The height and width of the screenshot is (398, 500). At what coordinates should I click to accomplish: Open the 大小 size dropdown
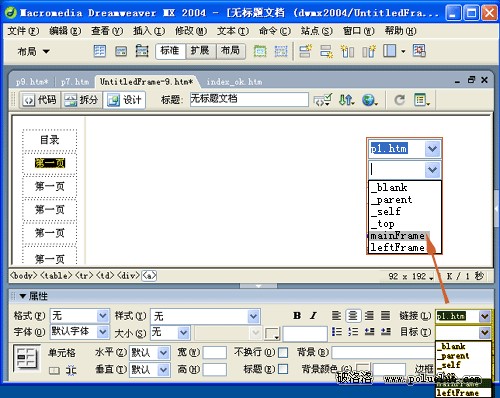coord(183,332)
